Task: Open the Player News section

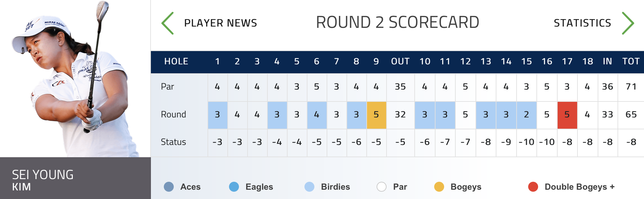Action: click(x=220, y=23)
